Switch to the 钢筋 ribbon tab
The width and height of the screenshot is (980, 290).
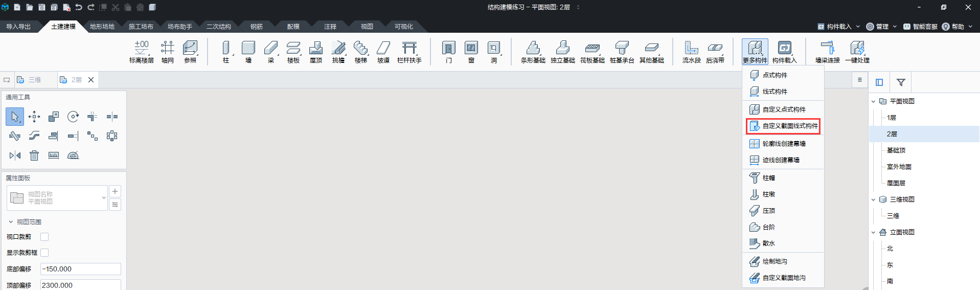257,27
